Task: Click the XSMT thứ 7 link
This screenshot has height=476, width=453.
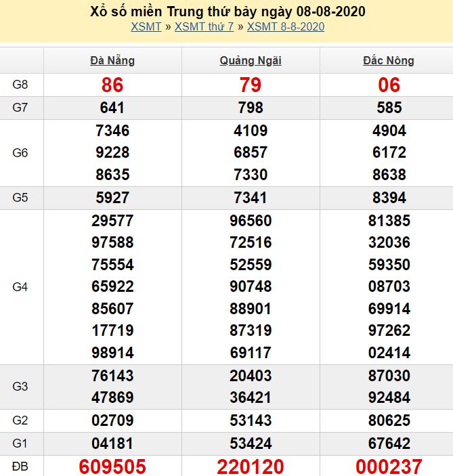Action: point(204,27)
